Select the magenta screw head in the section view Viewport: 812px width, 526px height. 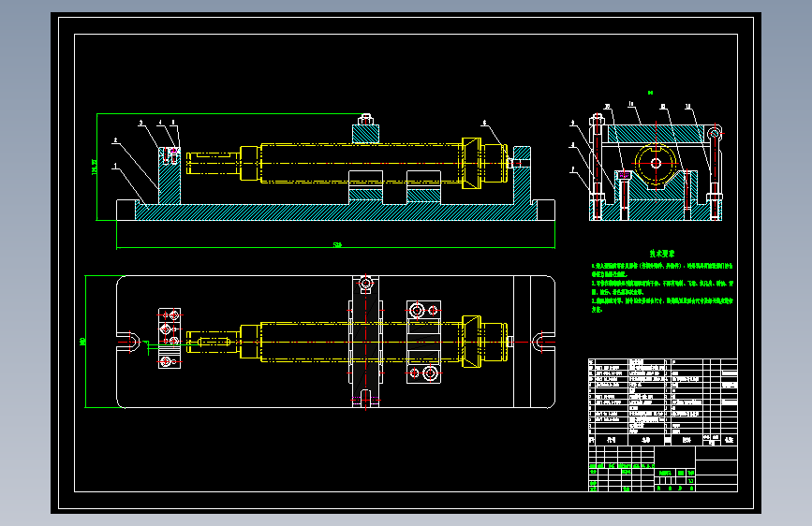click(624, 176)
